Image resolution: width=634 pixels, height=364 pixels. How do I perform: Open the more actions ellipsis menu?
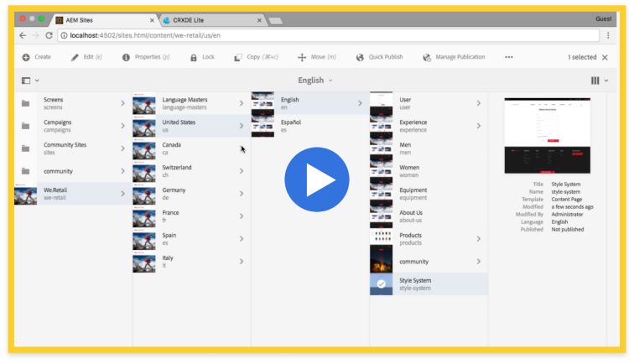pos(509,57)
